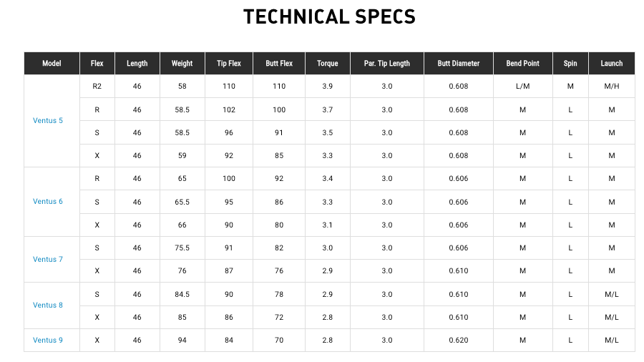Click the Length column header

(137, 63)
